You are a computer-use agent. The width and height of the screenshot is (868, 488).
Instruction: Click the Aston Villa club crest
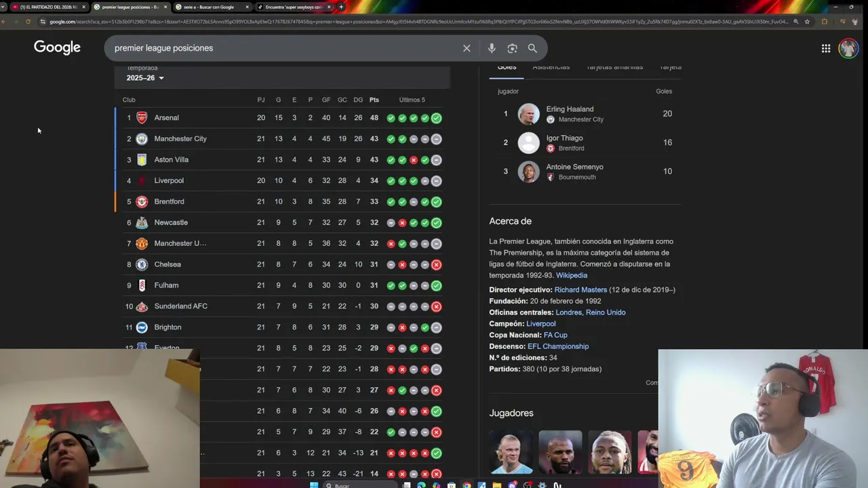coord(142,160)
